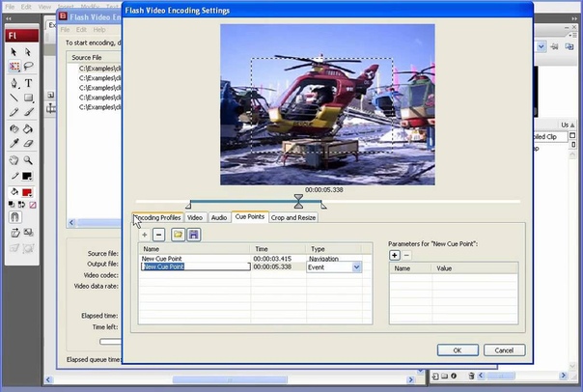Click the red fill color swatch

[x=28, y=191]
